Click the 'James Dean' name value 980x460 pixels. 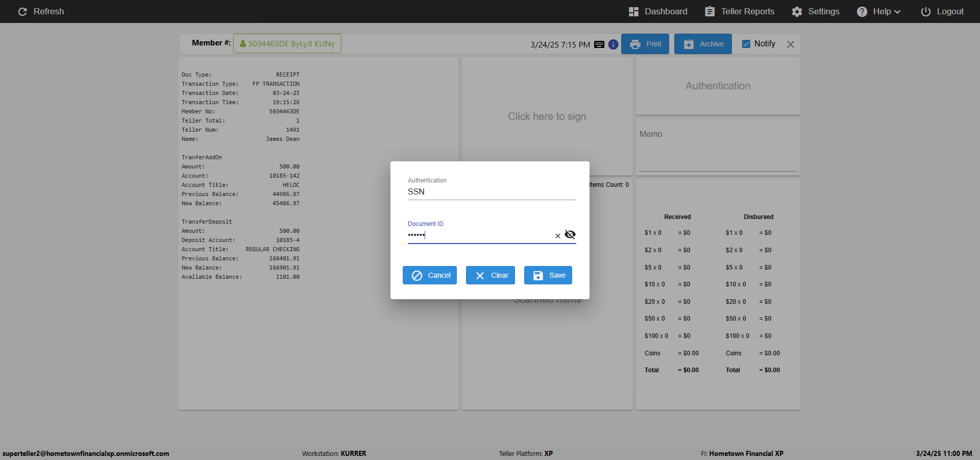click(283, 139)
